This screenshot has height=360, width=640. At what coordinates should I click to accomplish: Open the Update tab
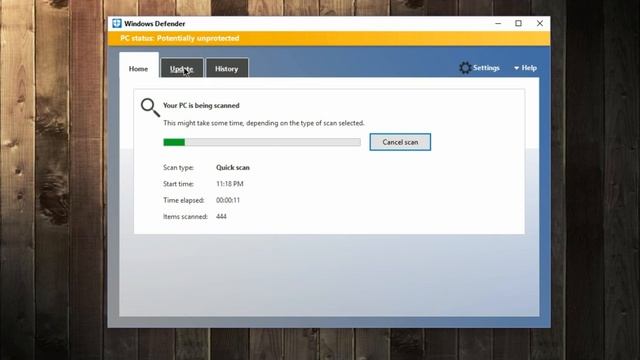click(182, 69)
